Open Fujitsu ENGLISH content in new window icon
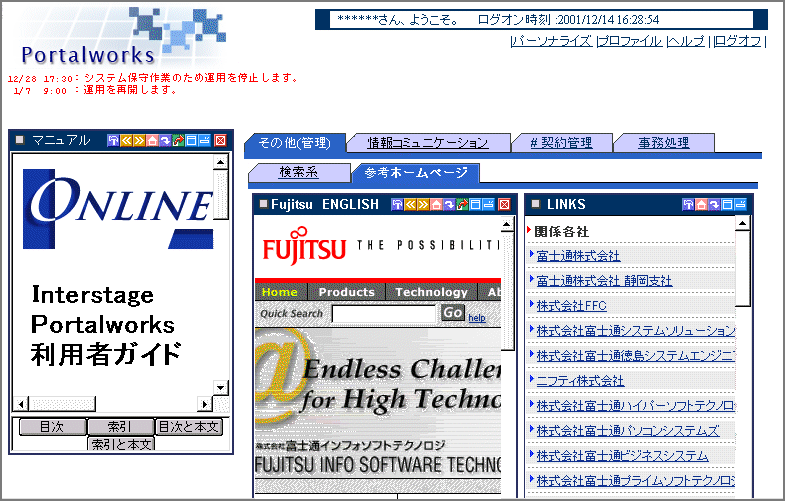Image resolution: width=785 pixels, height=501 pixels. coord(463,204)
